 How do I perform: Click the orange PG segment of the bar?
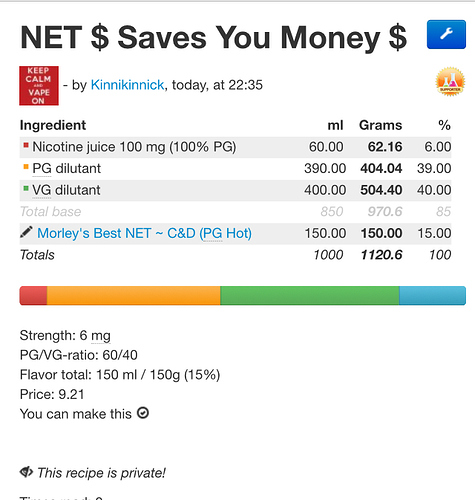click(x=134, y=296)
